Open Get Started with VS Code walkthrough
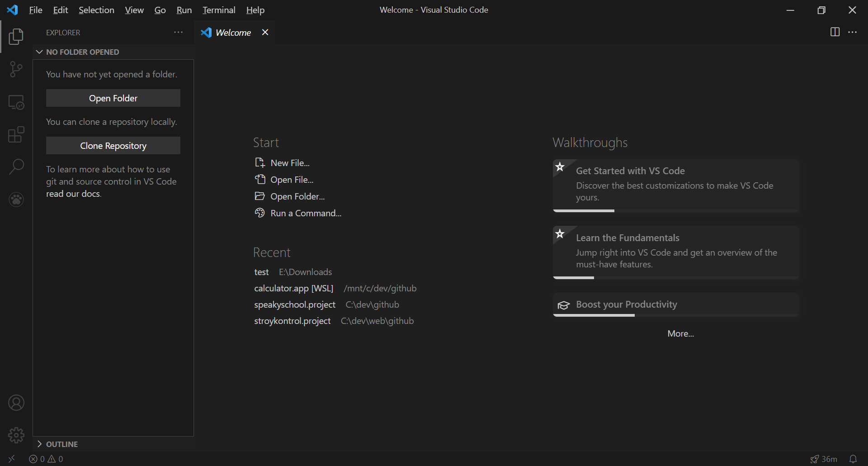 click(676, 185)
